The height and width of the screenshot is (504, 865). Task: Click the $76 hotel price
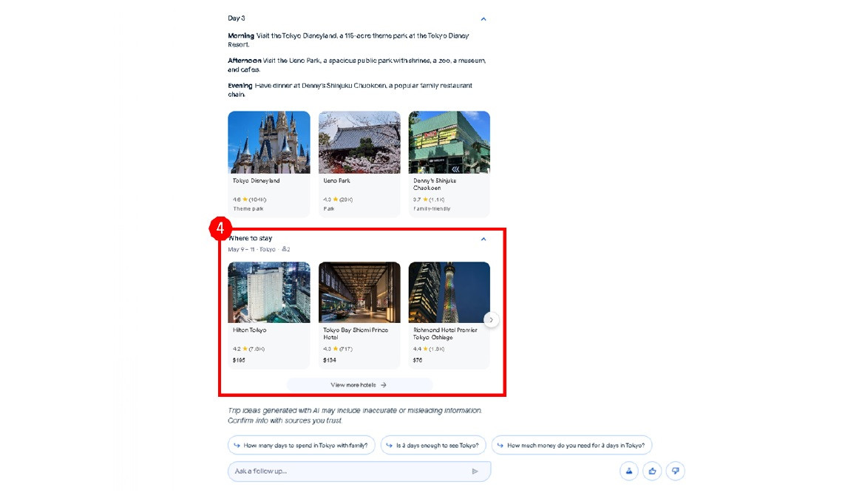[x=418, y=360]
